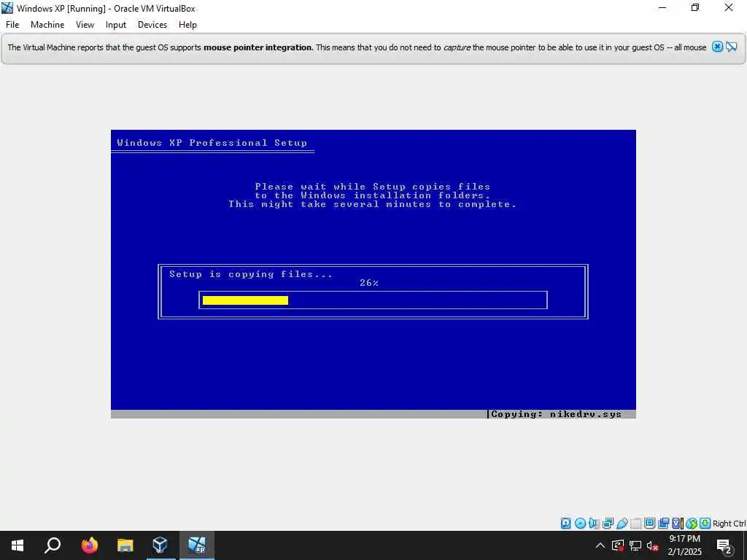747x560 pixels.
Task: Click the optical drive status icon
Action: [580, 524]
